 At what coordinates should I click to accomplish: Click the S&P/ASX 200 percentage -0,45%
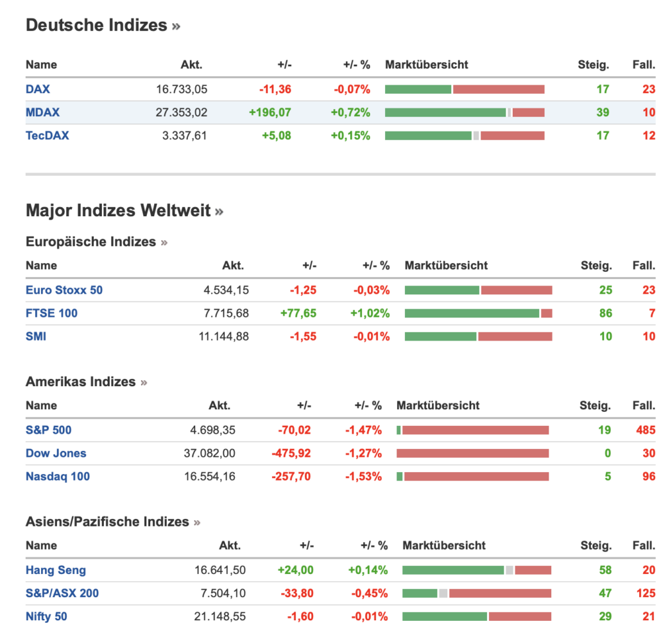[x=369, y=593]
